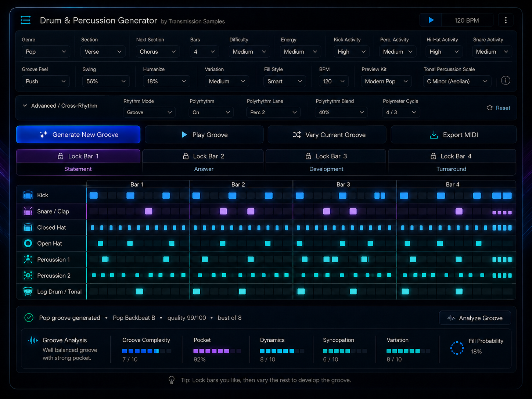This screenshot has height=399, width=532.
Task: Select the Statement tab
Action: (78, 169)
